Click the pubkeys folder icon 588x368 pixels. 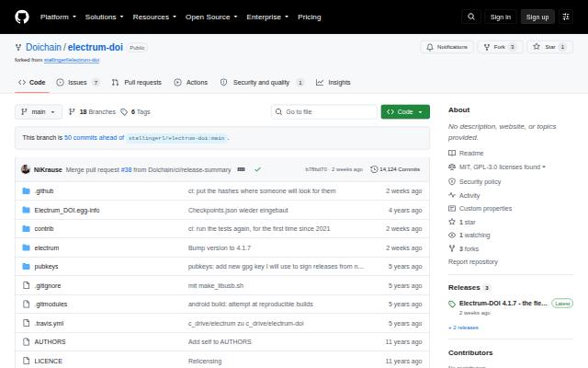click(x=26, y=266)
